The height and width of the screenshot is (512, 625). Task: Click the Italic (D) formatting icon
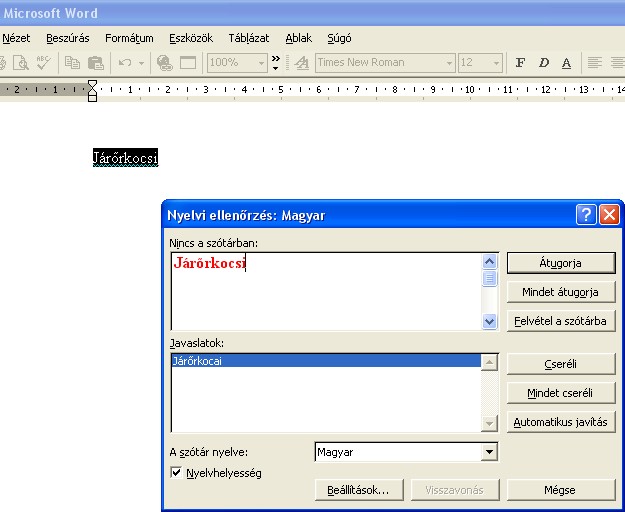pyautogui.click(x=544, y=62)
